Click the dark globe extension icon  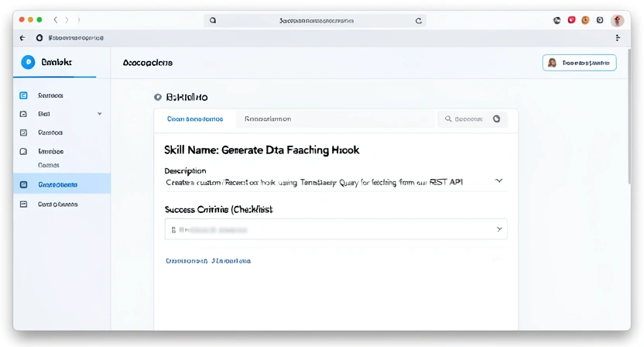(x=557, y=20)
